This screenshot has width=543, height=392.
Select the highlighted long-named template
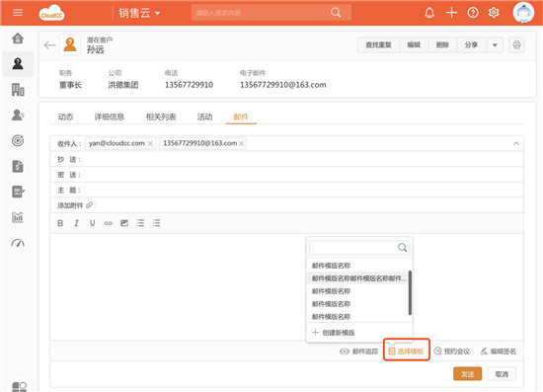(358, 278)
